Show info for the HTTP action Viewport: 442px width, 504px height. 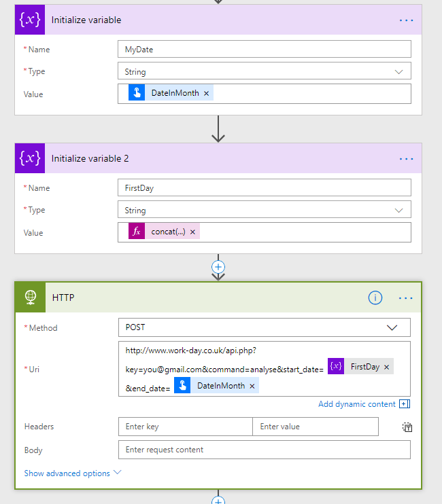point(375,298)
